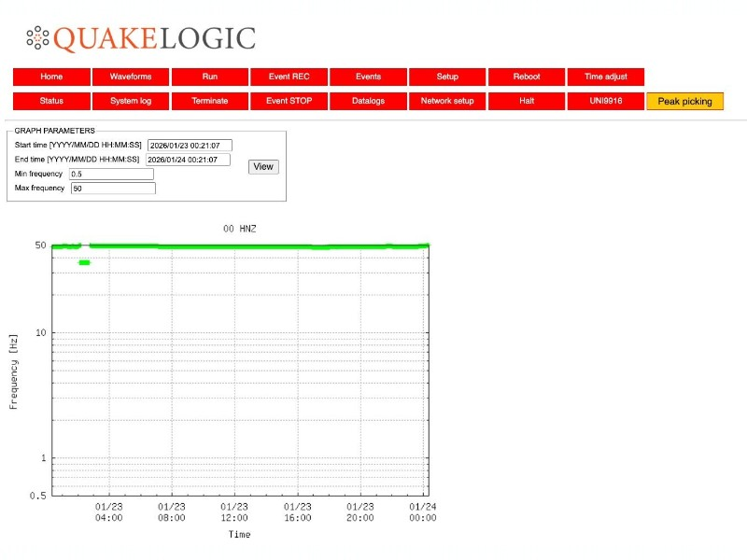
Task: Focus the Max frequency field
Action: click(x=112, y=189)
